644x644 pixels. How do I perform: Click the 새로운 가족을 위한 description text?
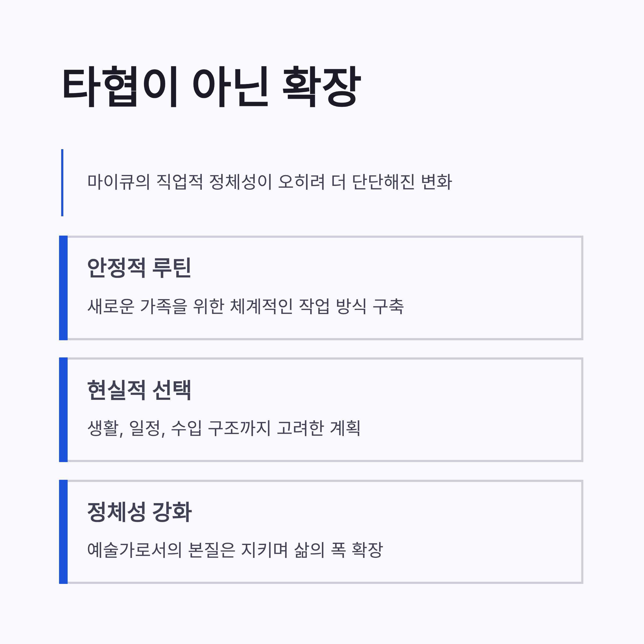245,306
